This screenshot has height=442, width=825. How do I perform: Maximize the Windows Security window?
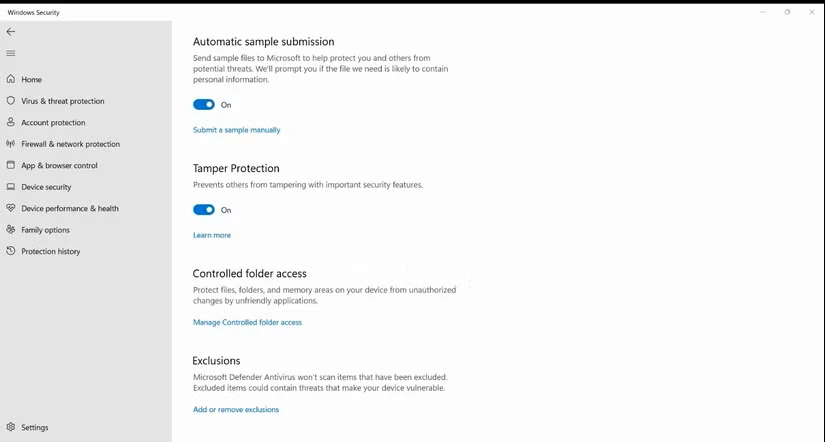click(x=787, y=12)
